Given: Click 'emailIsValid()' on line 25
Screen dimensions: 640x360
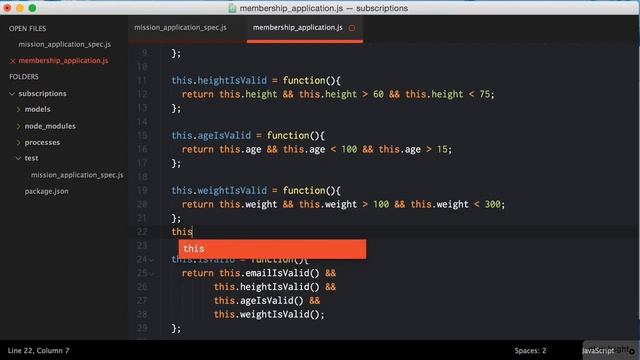Looking at the screenshot, I should pyautogui.click(x=282, y=273).
